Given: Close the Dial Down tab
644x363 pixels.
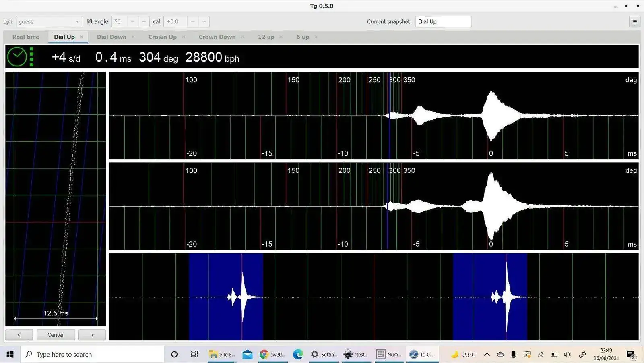Looking at the screenshot, I should click(133, 37).
